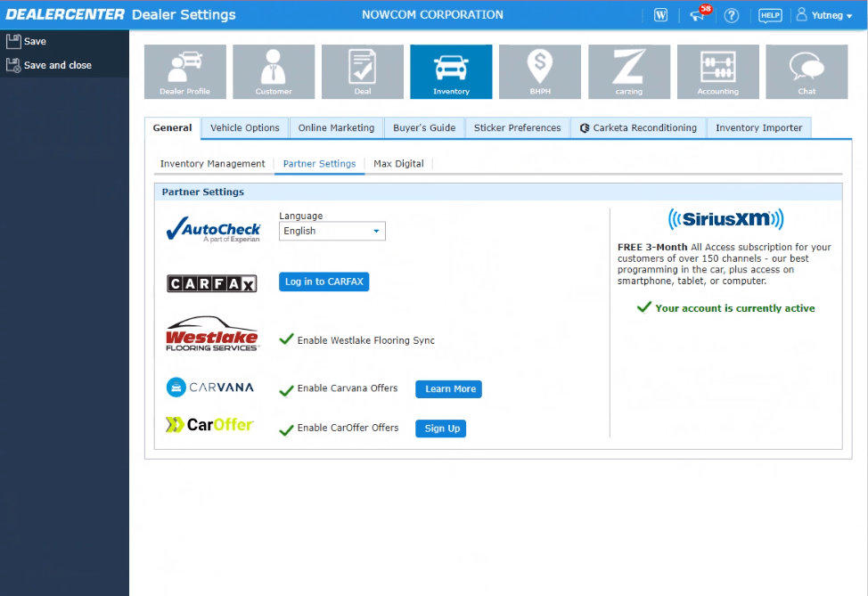Switch to the Inventory Importer tab
Image resolution: width=868 pixels, height=596 pixels.
[x=758, y=127]
